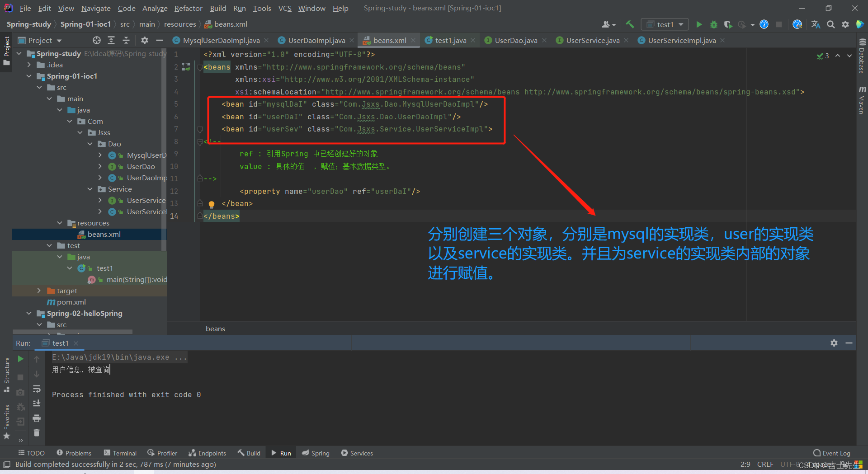Start debugging with the green bug icon
This screenshot has height=474, width=868.
[x=714, y=24]
